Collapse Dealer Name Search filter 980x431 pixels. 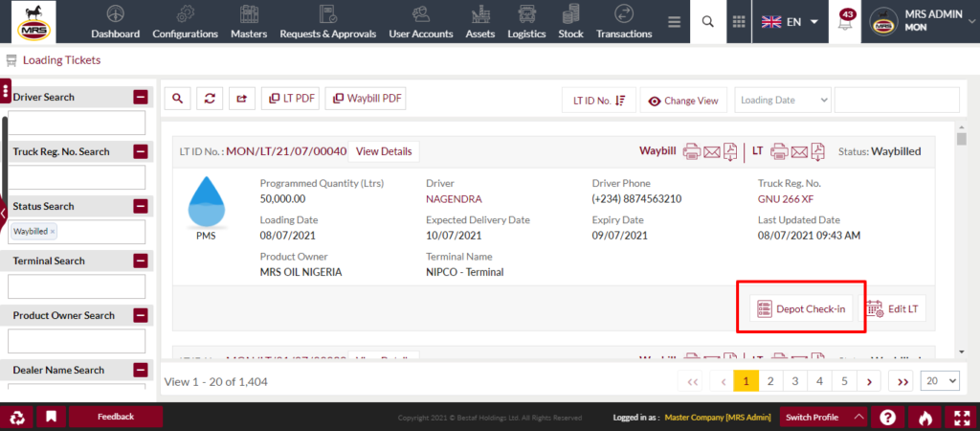point(141,370)
